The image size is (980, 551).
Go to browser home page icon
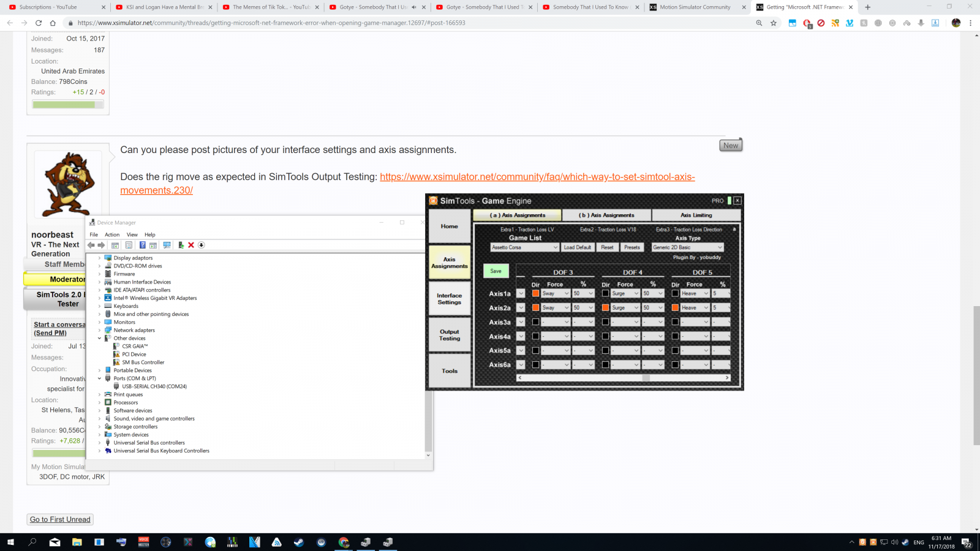53,23
